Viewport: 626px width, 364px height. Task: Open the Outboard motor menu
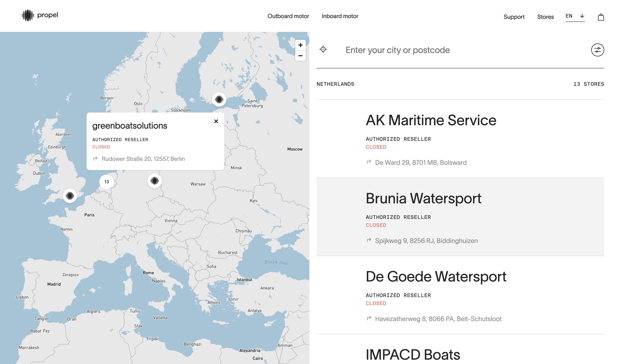coord(288,16)
